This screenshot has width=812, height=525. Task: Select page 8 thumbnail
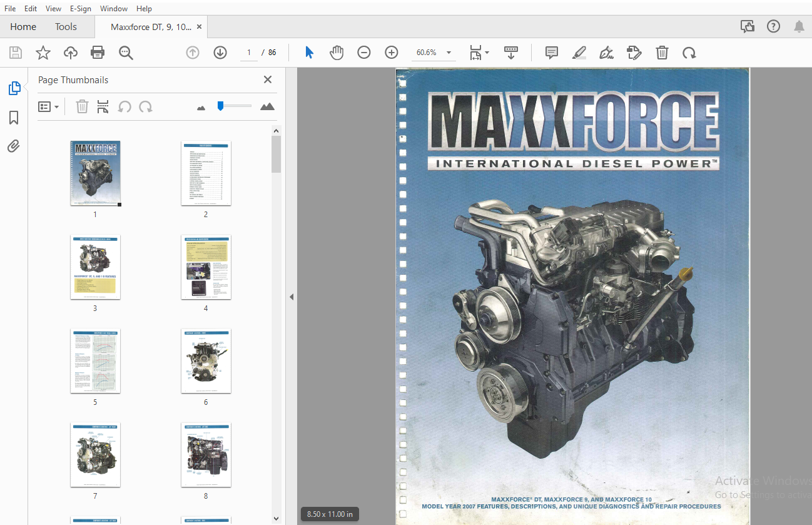coord(206,455)
